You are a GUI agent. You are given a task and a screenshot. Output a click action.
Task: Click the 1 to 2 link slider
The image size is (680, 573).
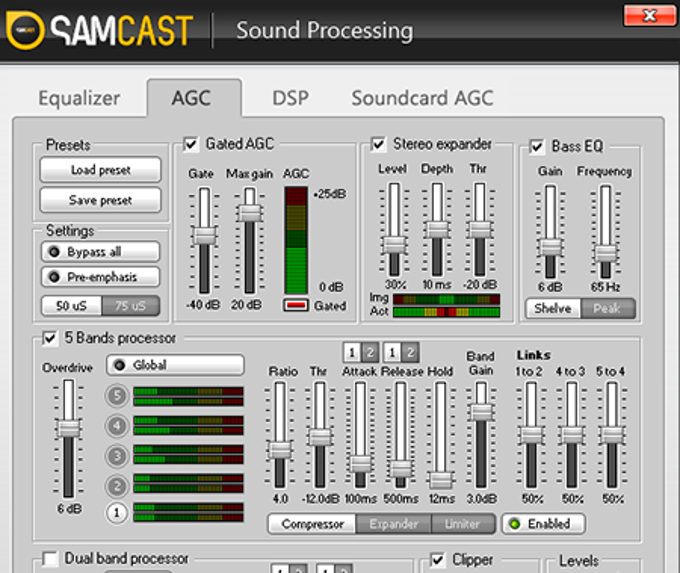[x=532, y=435]
